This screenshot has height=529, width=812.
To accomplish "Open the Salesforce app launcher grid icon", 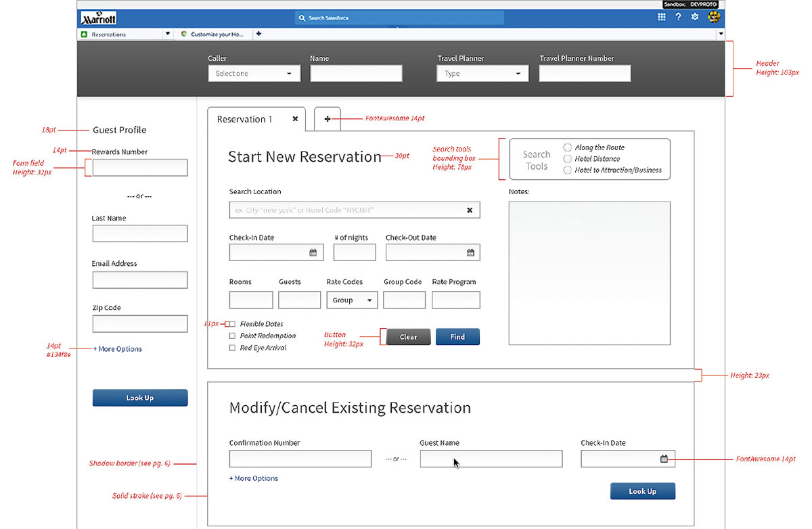I will point(662,18).
